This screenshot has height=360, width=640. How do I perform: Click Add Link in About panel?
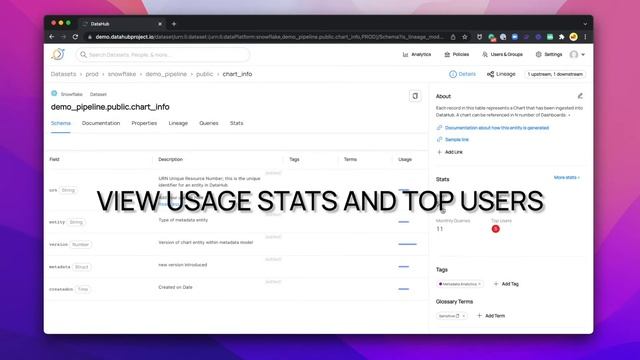[x=450, y=152]
